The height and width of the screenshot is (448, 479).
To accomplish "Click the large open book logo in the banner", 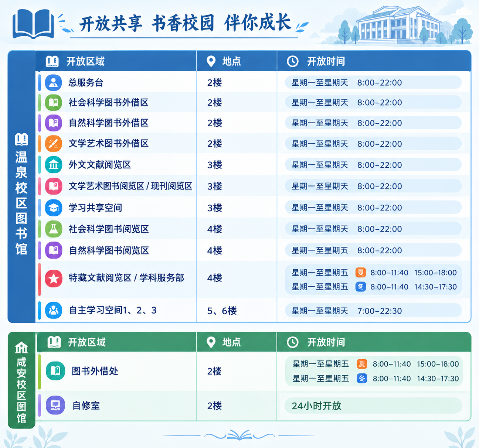I will pos(33,24).
